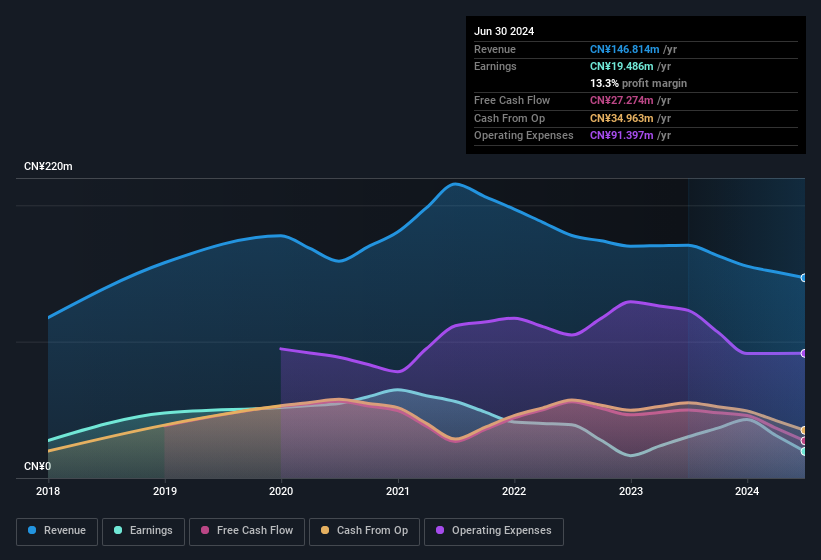Screen dimensions: 821x560
Task: Click the Cash From Op label in tooltip
Action: 509,118
